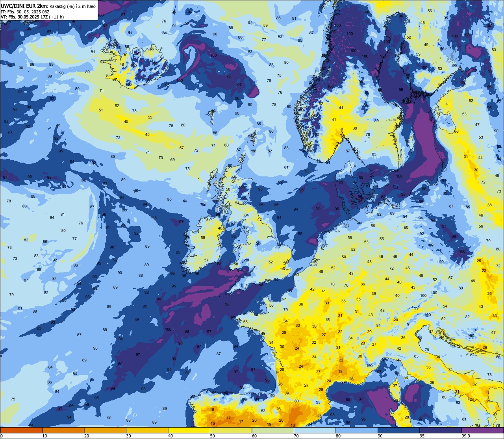The image size is (504, 439).
Task: Click the '80' label under the legend
Action: (338, 436)
